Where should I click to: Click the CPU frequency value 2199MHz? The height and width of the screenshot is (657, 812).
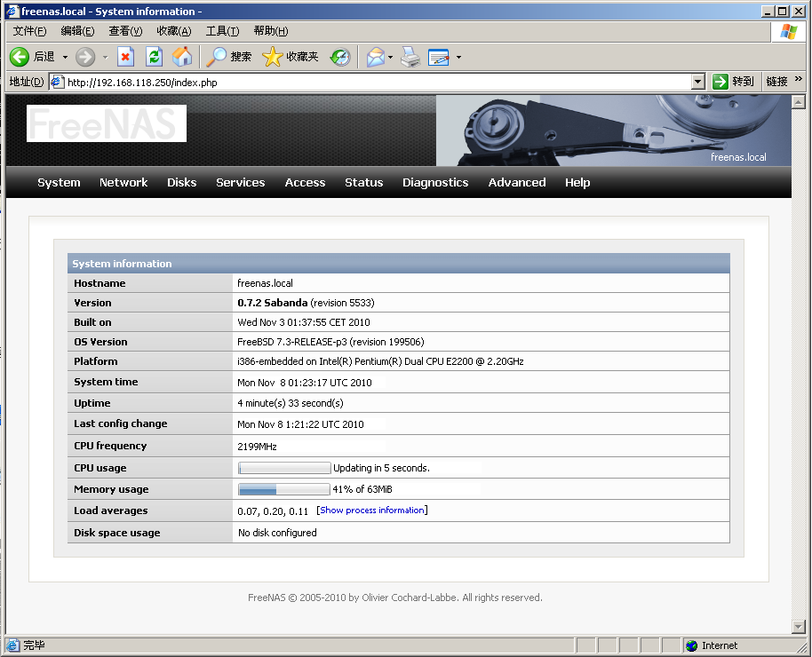(257, 447)
